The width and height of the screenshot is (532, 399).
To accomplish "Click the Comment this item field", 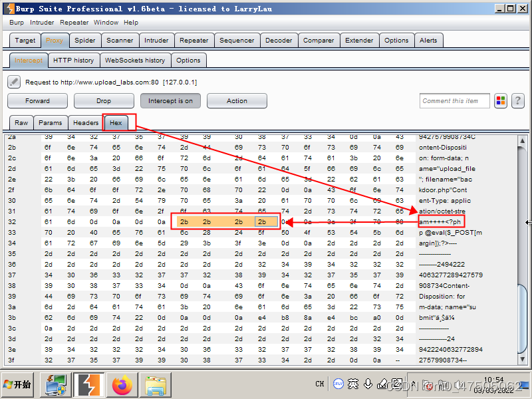I will click(x=455, y=101).
